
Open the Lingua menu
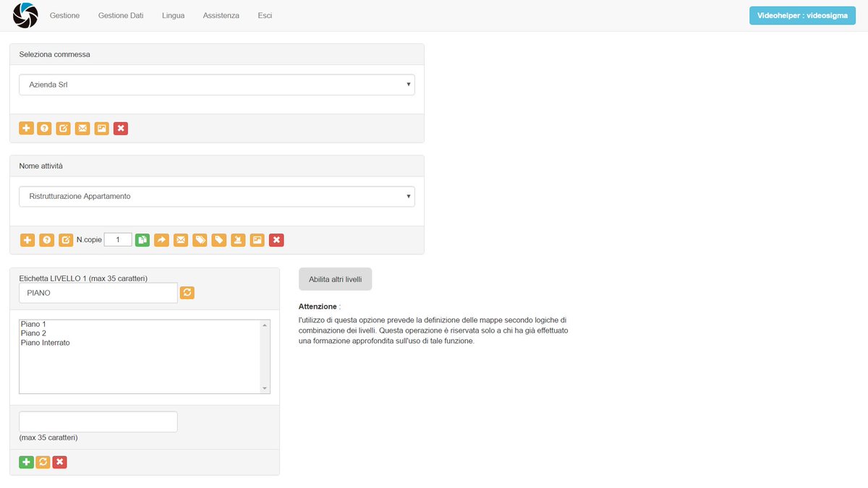pyautogui.click(x=173, y=15)
